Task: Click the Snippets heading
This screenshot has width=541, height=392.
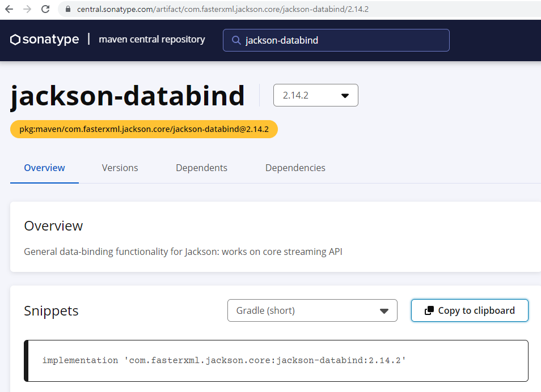Action: pyautogui.click(x=51, y=311)
